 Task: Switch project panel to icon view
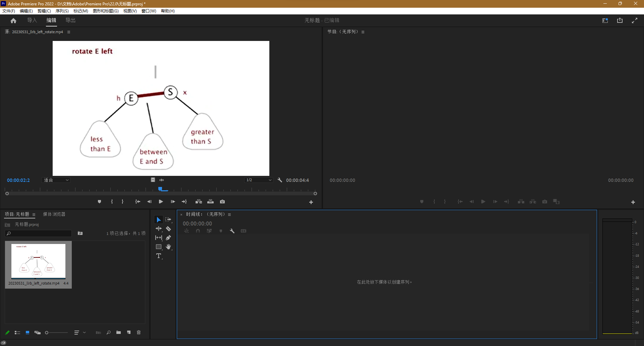click(x=28, y=333)
